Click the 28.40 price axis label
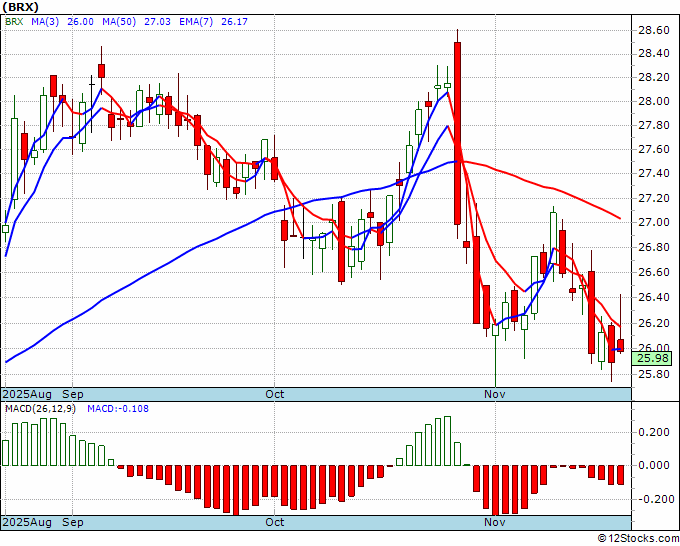680x546 pixels. pos(653,54)
